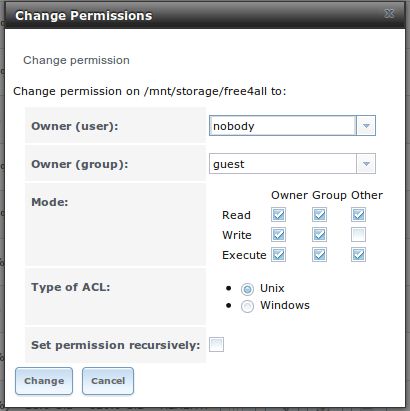The height and width of the screenshot is (411, 410).
Task: Uncheck Owner Read permission
Action: tap(278, 215)
